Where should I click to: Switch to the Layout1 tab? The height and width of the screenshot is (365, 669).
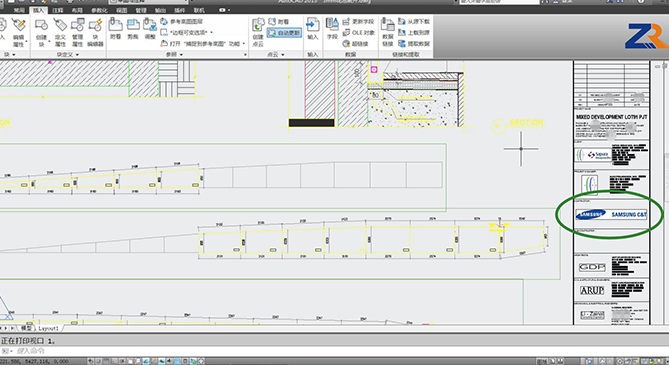48,328
